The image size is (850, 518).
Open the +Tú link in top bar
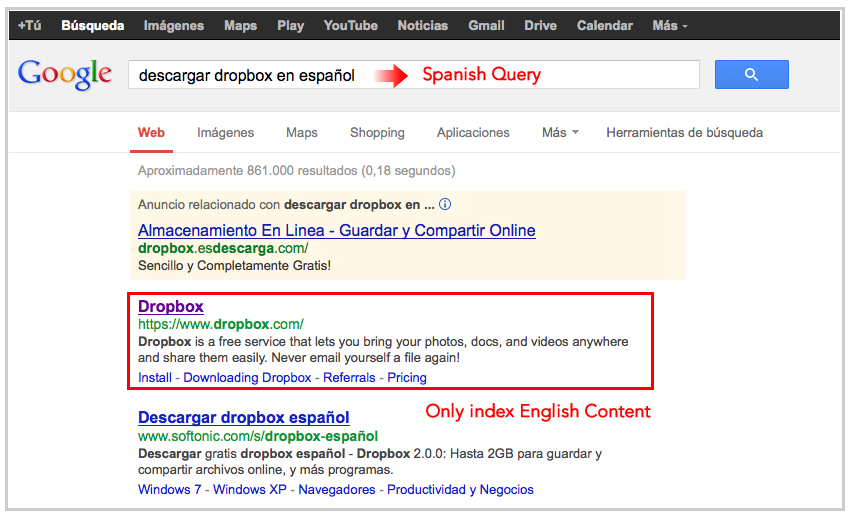click(x=29, y=25)
